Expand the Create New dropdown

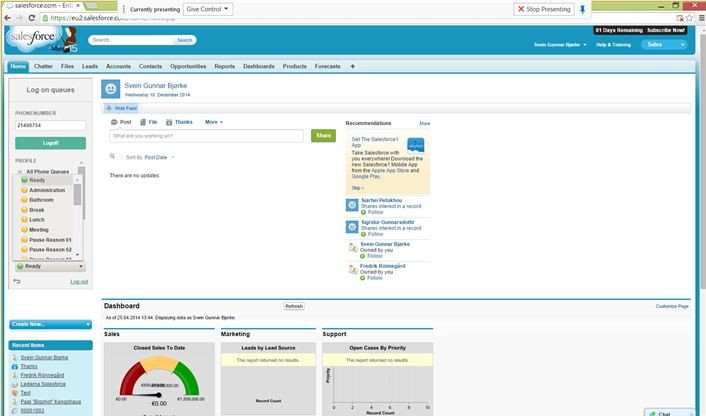pyautogui.click(x=50, y=324)
